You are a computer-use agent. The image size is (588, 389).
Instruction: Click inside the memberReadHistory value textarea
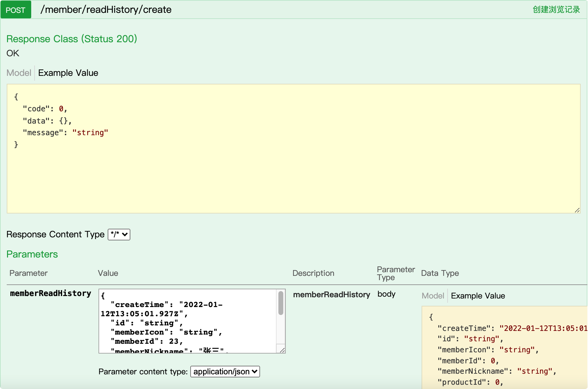coord(188,321)
